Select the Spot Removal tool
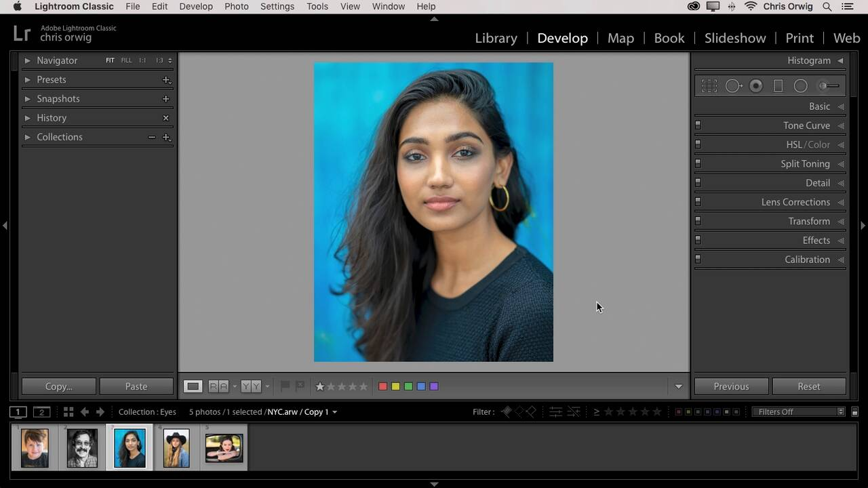Image resolution: width=868 pixels, height=488 pixels. [x=734, y=86]
